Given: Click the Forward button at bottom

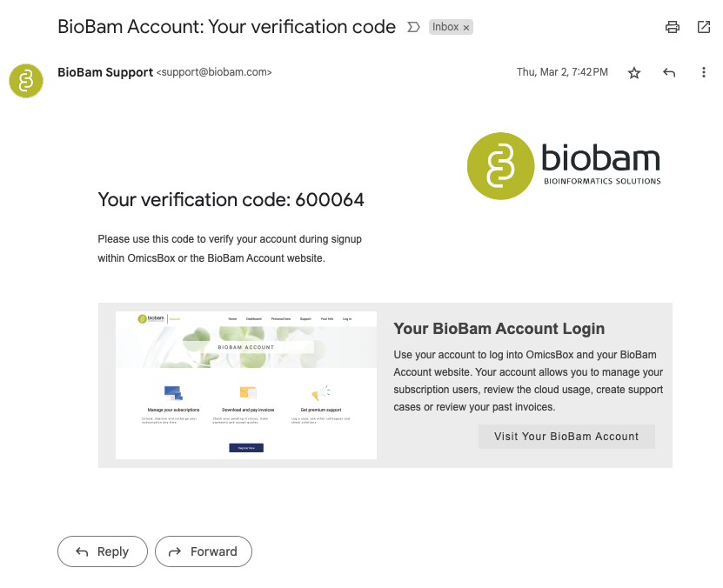Looking at the screenshot, I should coord(204,551).
